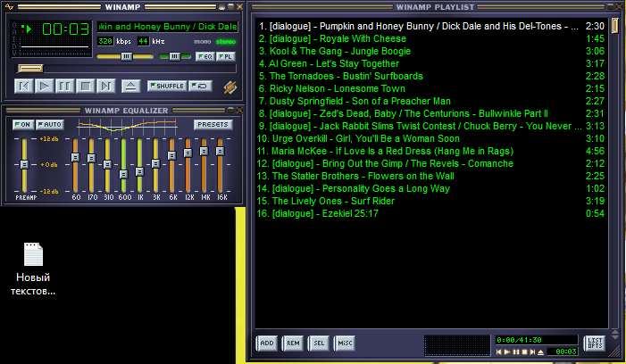Click the equalizer windowshade mode button
Screen dimensions: 626x364
pyautogui.click(x=230, y=110)
